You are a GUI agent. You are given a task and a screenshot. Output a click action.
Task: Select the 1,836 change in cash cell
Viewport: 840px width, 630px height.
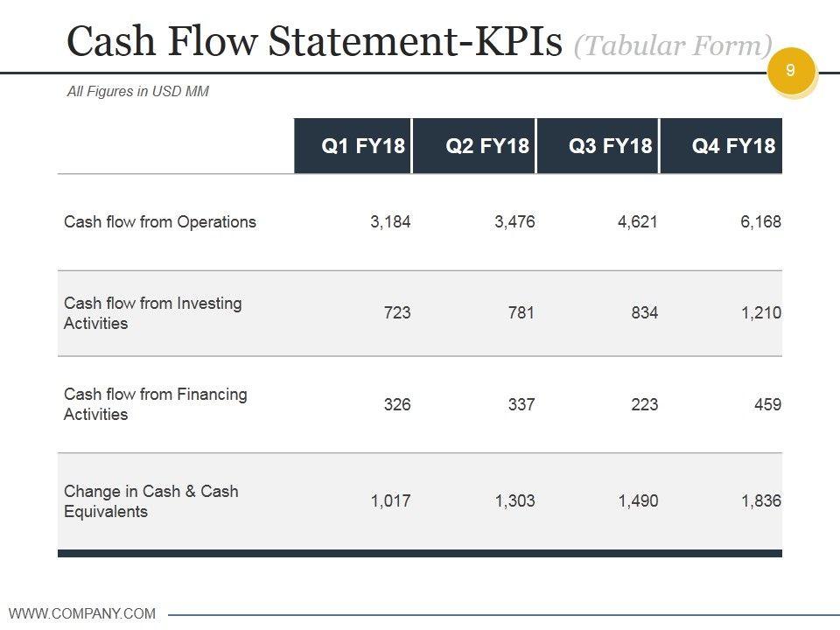pos(760,501)
